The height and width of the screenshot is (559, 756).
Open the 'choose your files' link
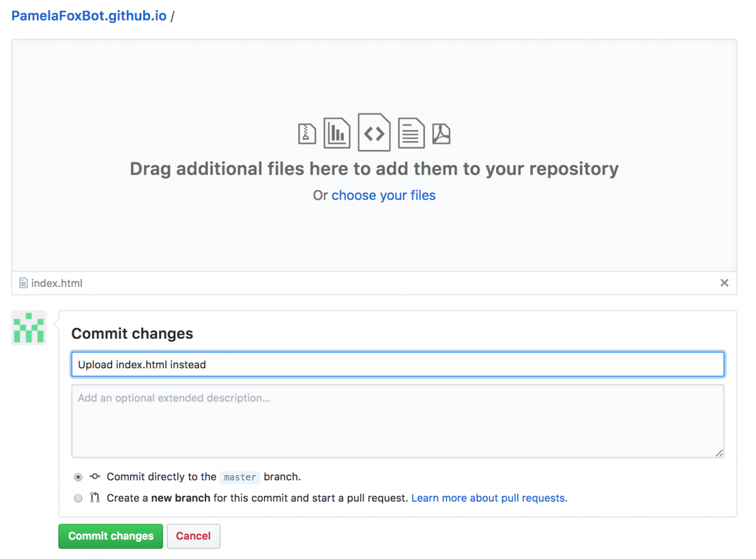(383, 195)
